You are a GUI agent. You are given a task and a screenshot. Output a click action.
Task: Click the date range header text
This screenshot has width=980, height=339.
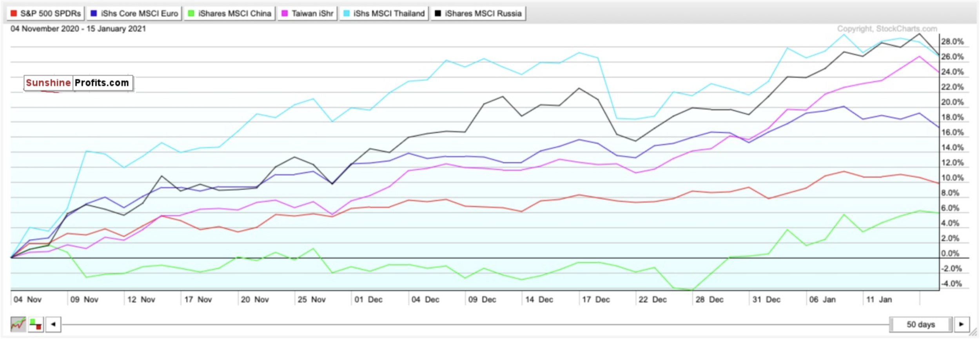(x=78, y=29)
